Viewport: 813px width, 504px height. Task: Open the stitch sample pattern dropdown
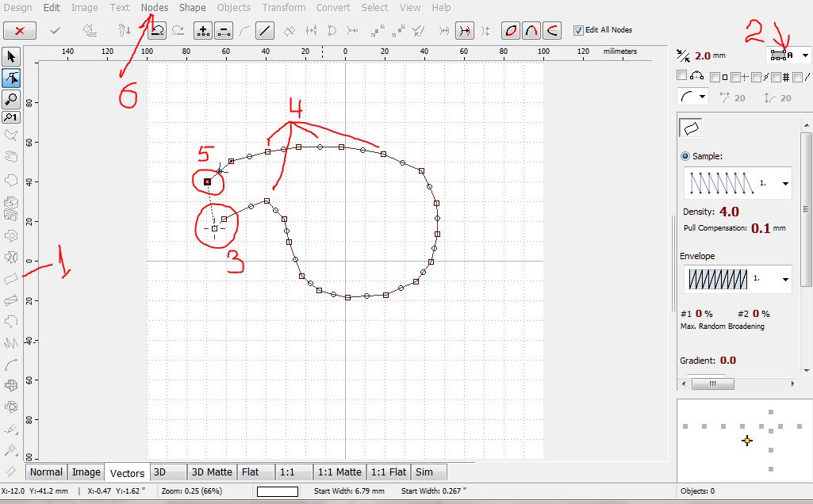click(x=784, y=184)
